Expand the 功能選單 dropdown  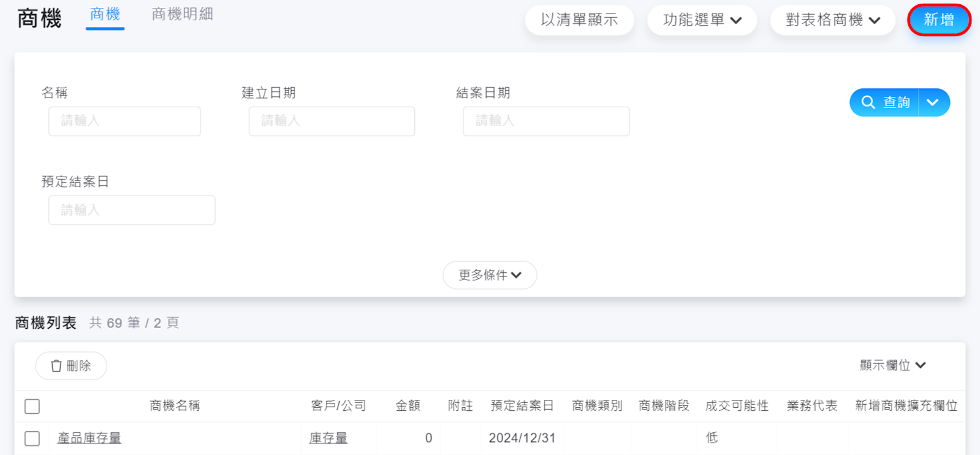pos(702,20)
